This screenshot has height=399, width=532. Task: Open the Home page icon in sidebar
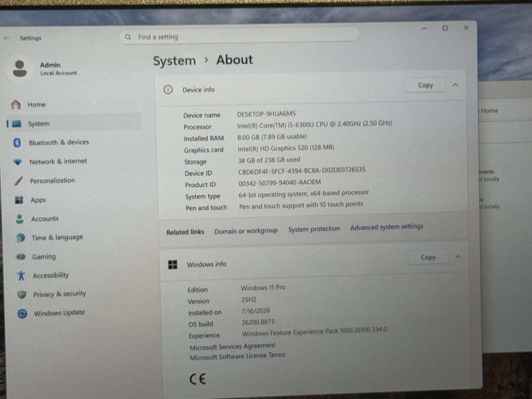tap(16, 104)
